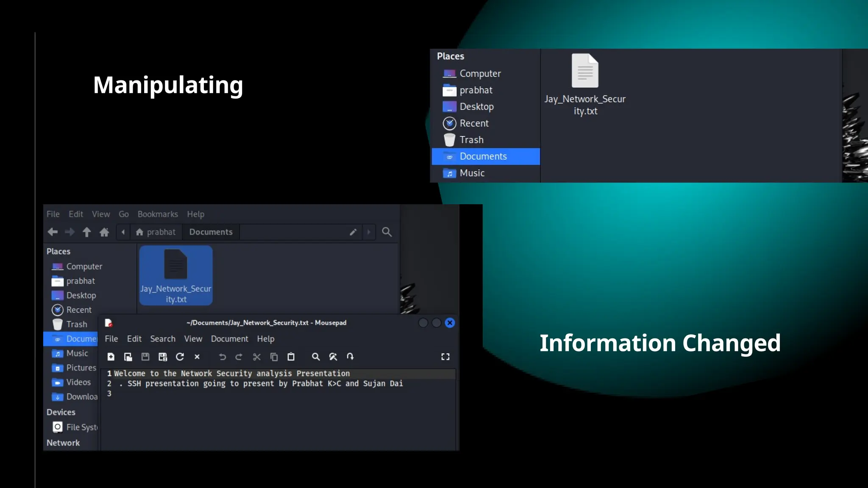Open Music in the Thunar window's sidebar
Image resolution: width=868 pixels, height=488 pixels.
[x=70, y=353]
